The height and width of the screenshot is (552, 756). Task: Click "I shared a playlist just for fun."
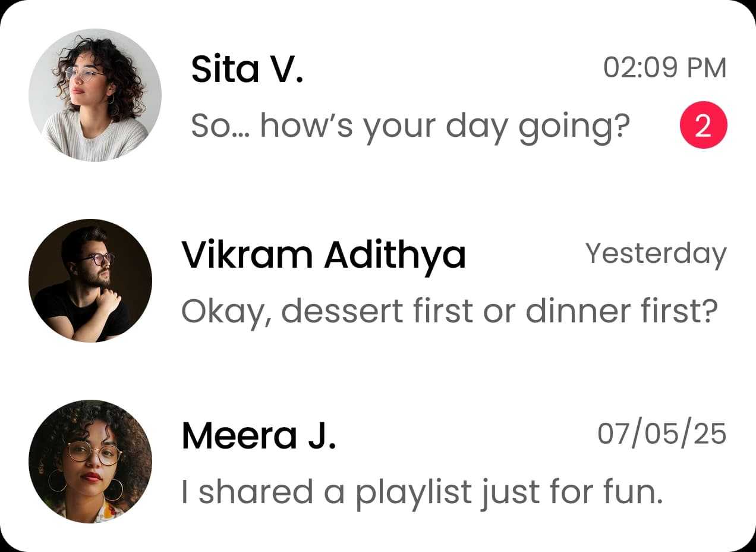click(422, 493)
